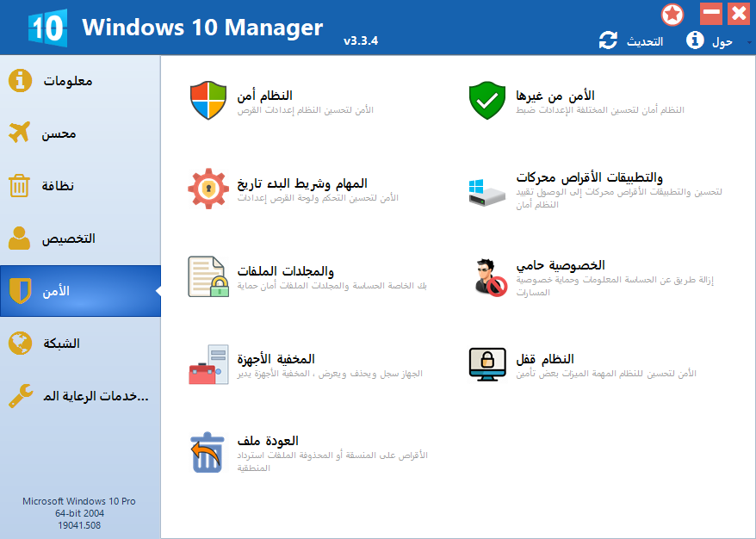Click the green checkmark shield icon
Viewport: 756px width, 539px height.
pos(487,100)
